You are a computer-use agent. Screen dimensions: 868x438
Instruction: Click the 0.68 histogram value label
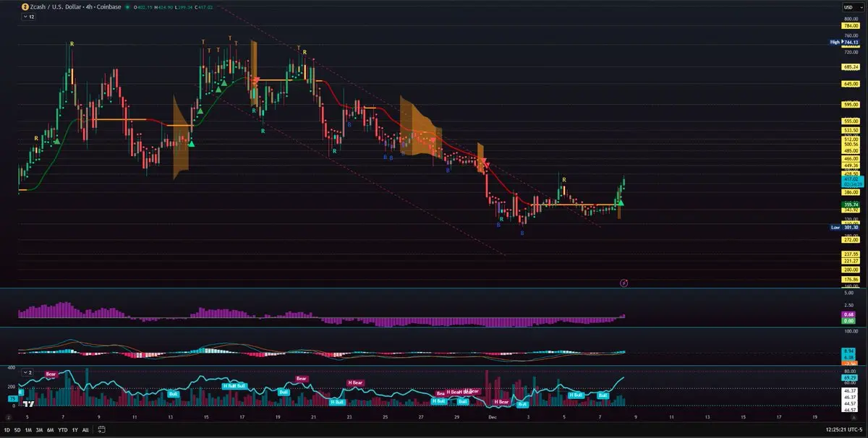850,314
